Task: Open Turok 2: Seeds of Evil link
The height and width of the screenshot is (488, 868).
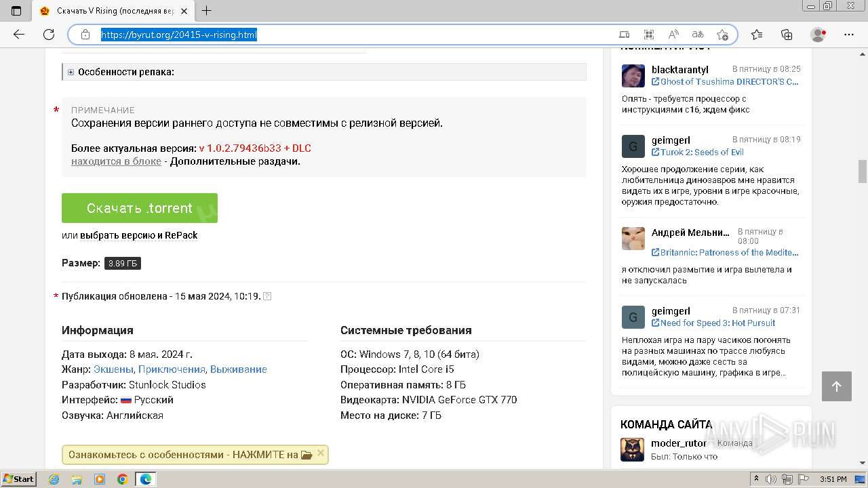Action: [698, 152]
